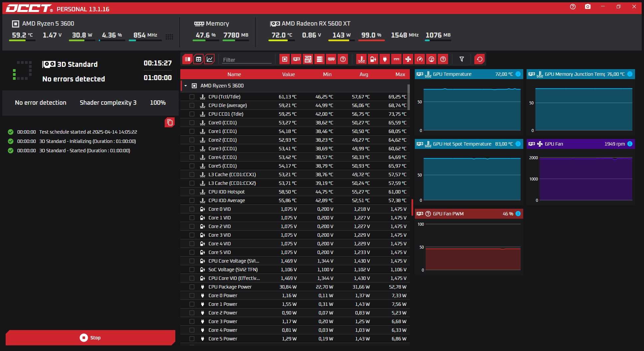Screen dimensions: 644x351
Task: Open the GPU Hot Spot Temperature info icon
Action: [518, 144]
